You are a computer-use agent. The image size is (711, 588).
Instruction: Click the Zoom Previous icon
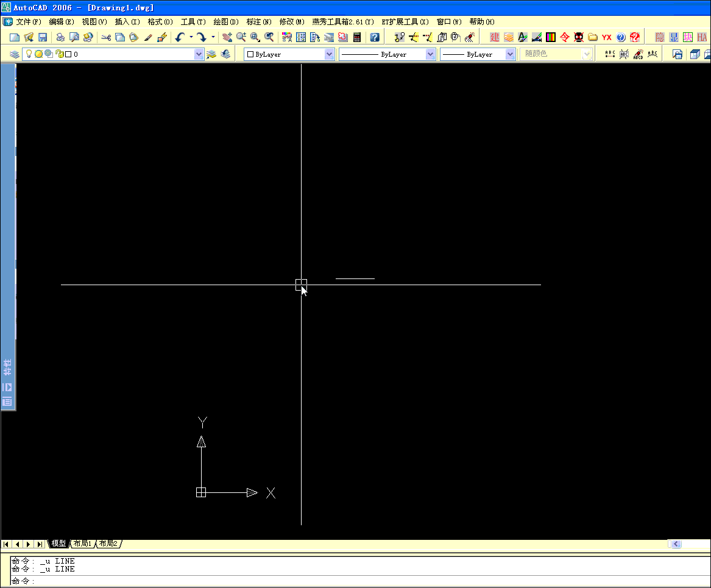click(x=269, y=37)
